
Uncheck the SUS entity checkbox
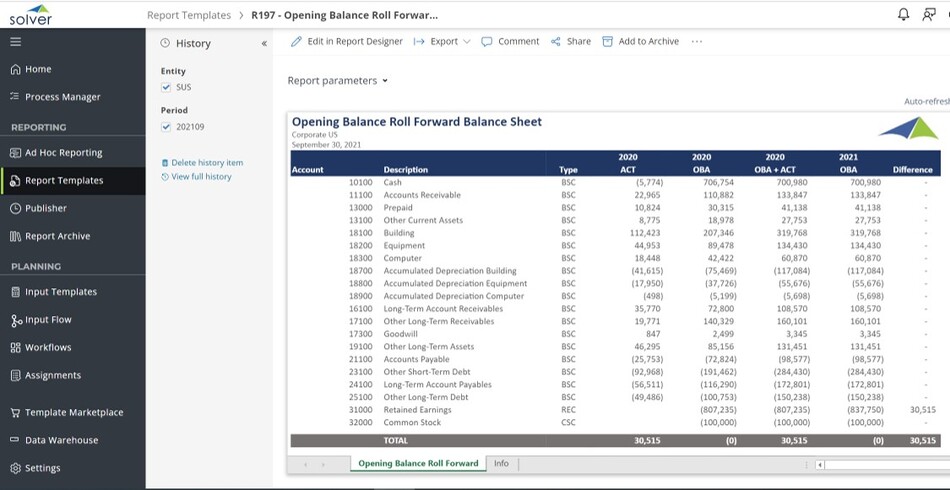click(166, 87)
